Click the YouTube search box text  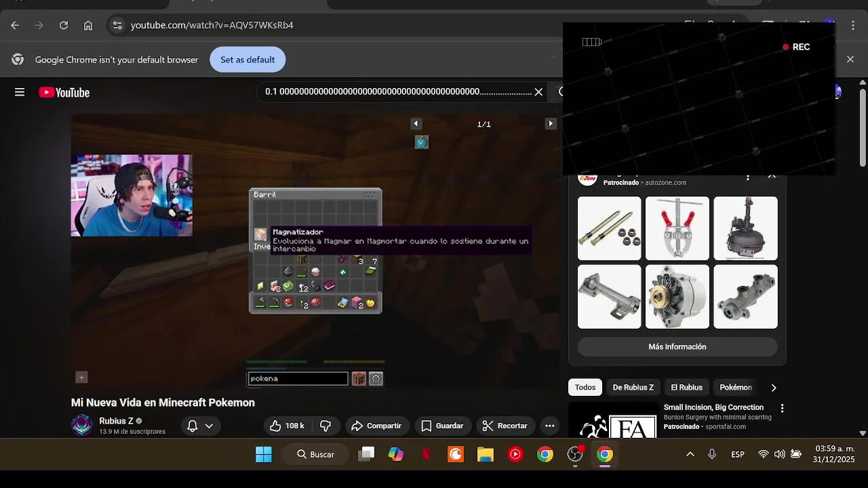[x=398, y=91]
